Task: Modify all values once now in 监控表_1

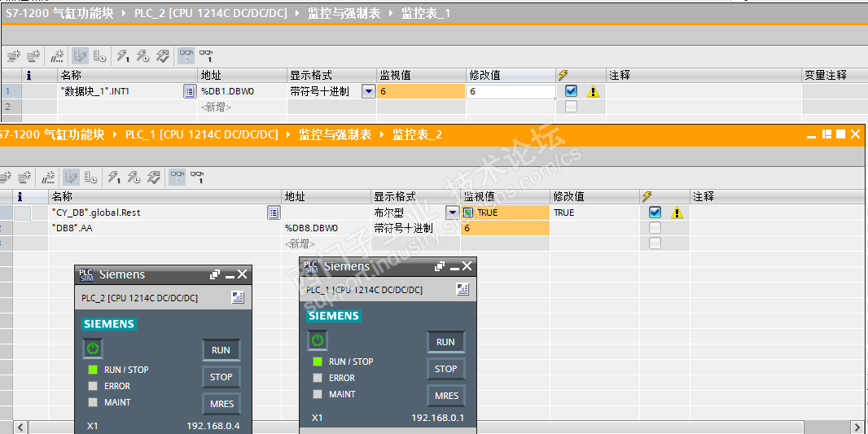Action: click(x=123, y=56)
